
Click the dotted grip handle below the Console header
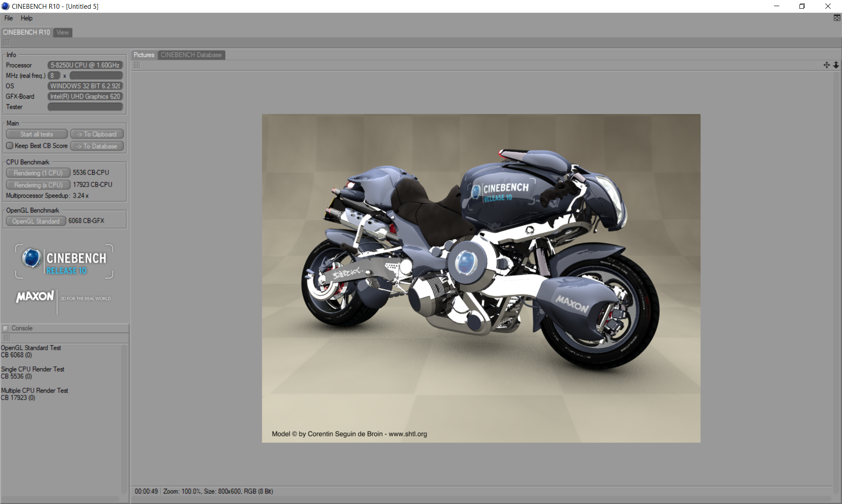(x=7, y=338)
